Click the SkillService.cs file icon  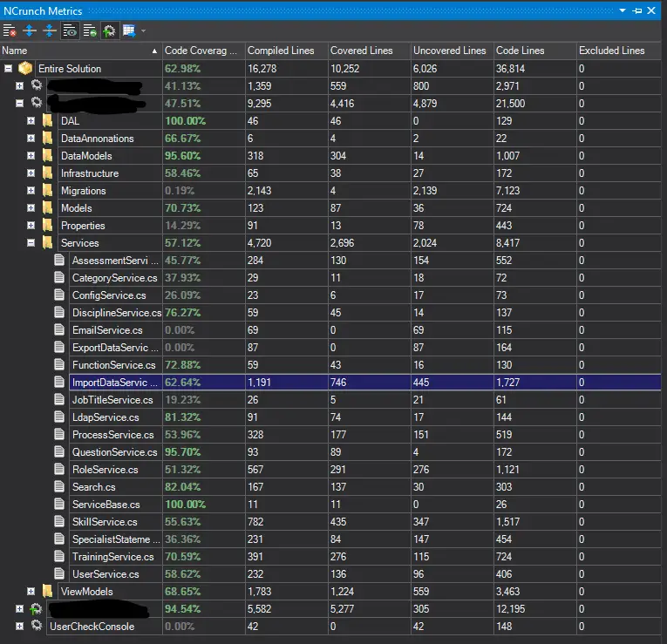[59, 522]
